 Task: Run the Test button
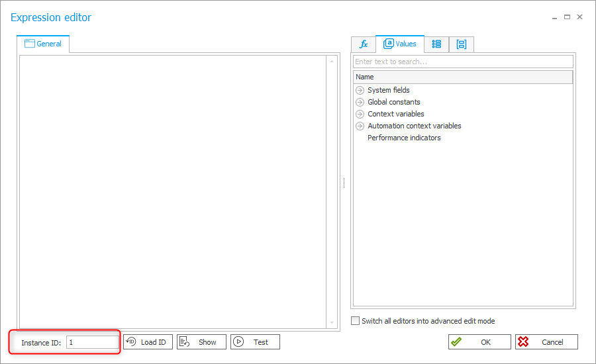tap(255, 342)
